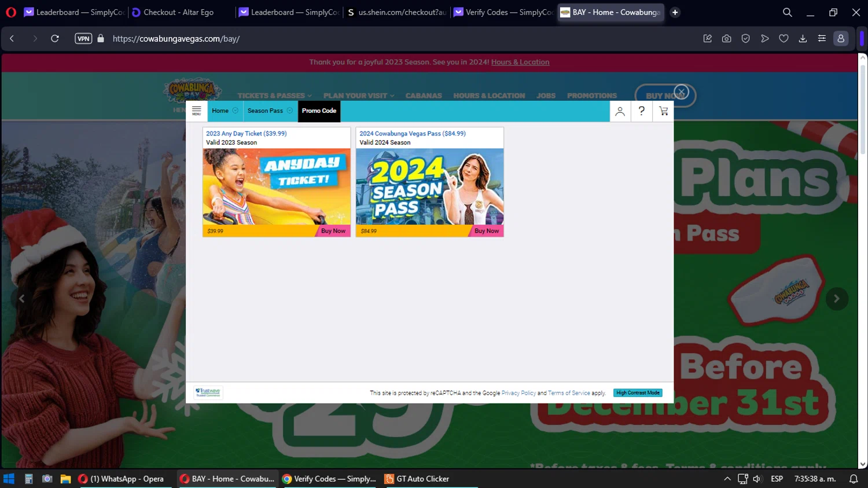Viewport: 868px width, 488px height.
Task: Go to previous carousel slide
Action: point(21,299)
